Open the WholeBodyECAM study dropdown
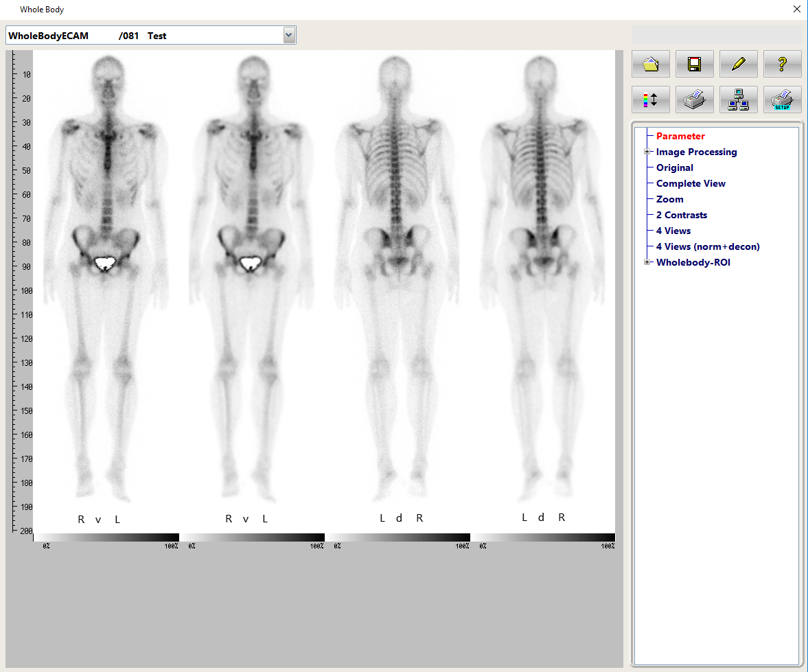 click(x=289, y=35)
